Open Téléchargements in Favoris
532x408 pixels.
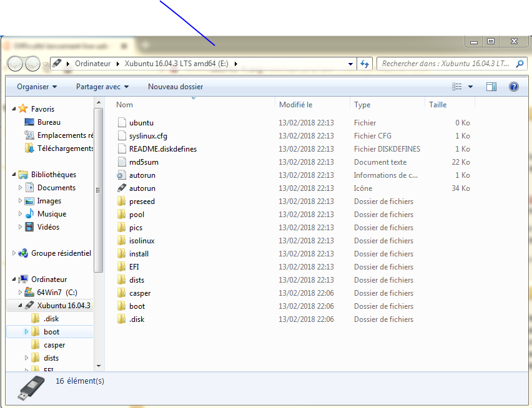tap(65, 148)
